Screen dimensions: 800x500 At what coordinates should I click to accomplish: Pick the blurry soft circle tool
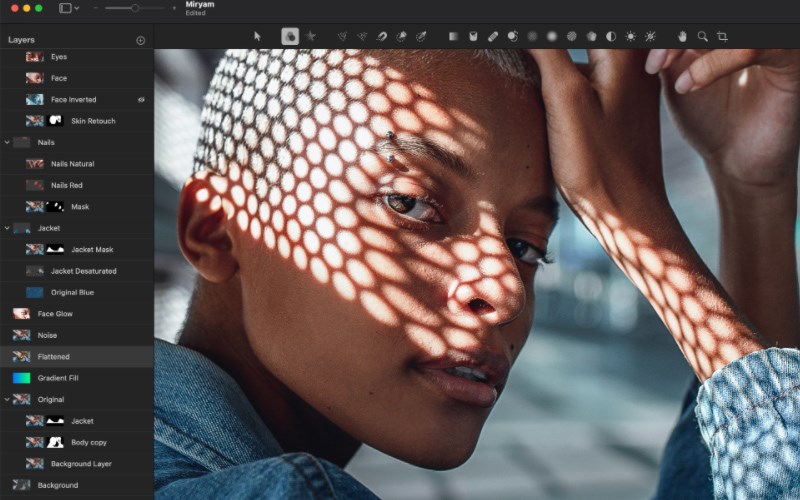552,36
